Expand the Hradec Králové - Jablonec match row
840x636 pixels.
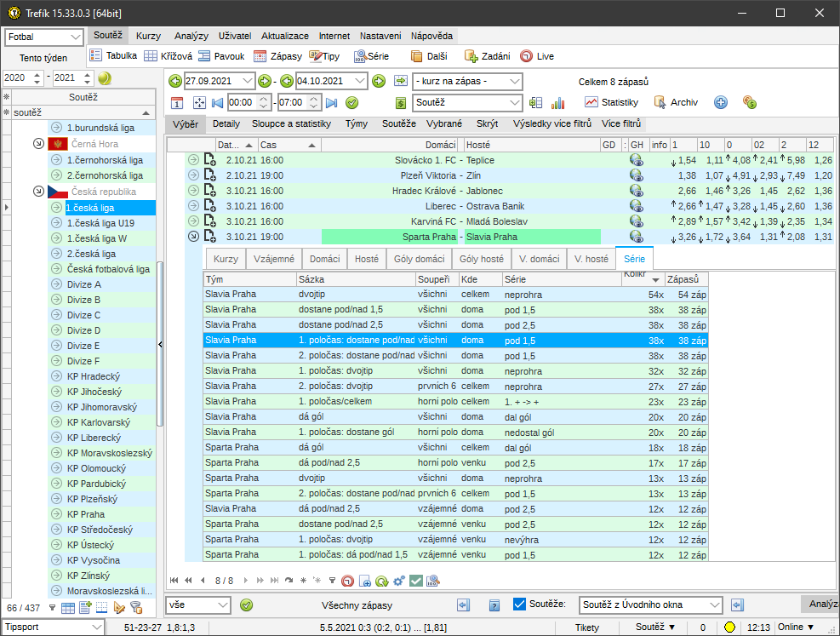193,190
